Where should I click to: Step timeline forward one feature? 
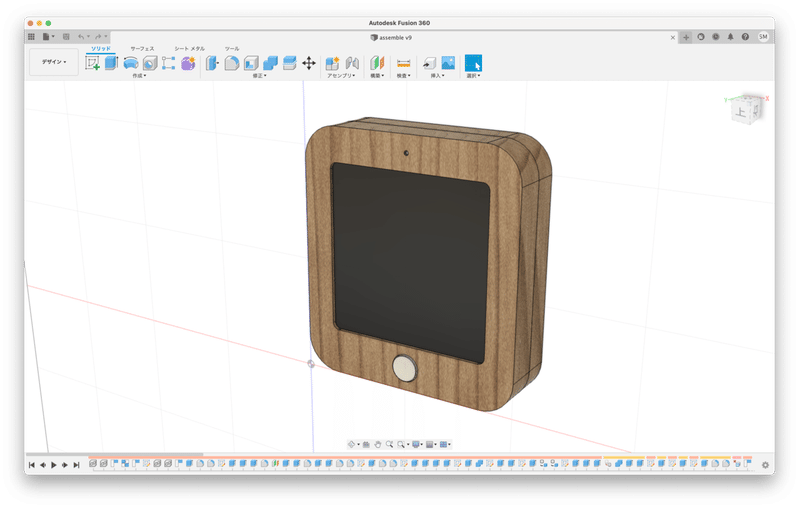pyautogui.click(x=65, y=465)
